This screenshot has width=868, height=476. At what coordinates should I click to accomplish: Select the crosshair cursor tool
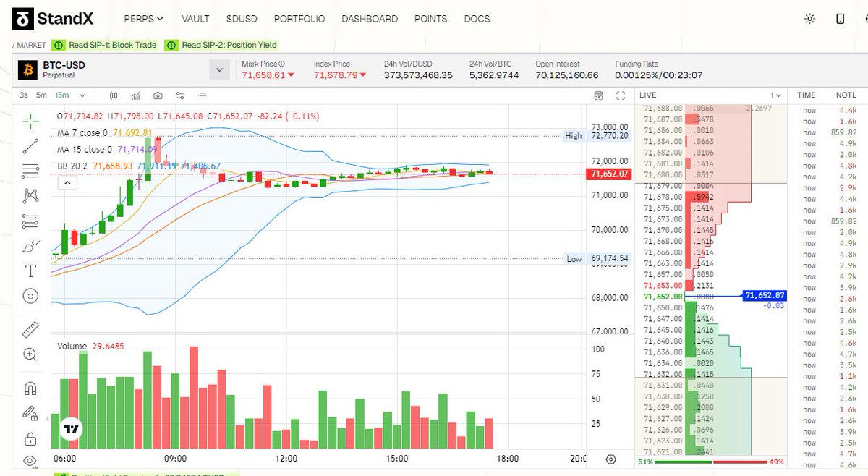tap(30, 121)
